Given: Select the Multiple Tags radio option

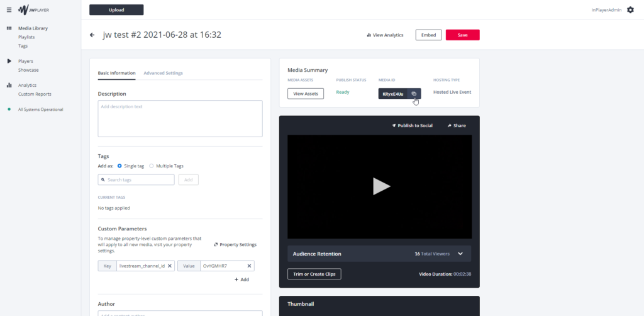Looking at the screenshot, I should point(152,166).
